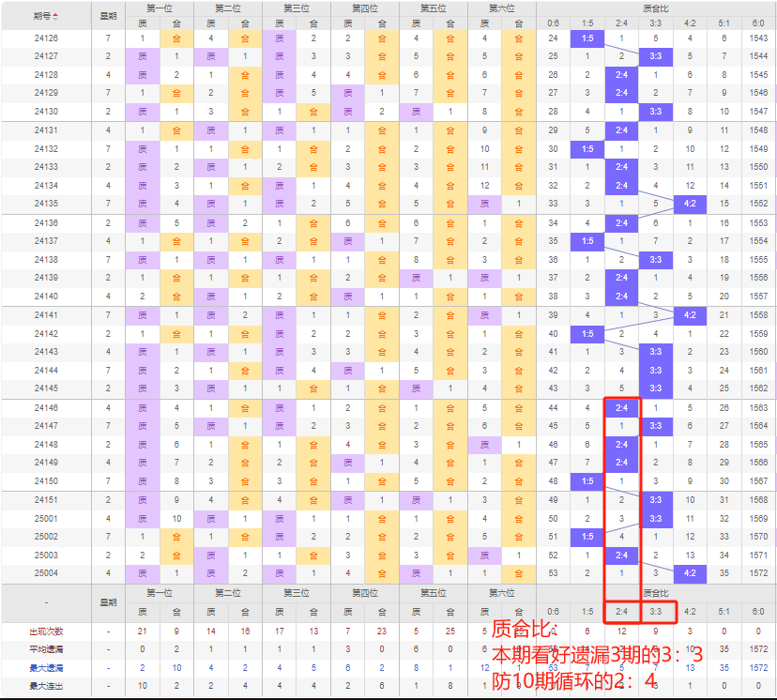Click the 最大连出 statistics row label
777x700 pixels.
point(46,686)
